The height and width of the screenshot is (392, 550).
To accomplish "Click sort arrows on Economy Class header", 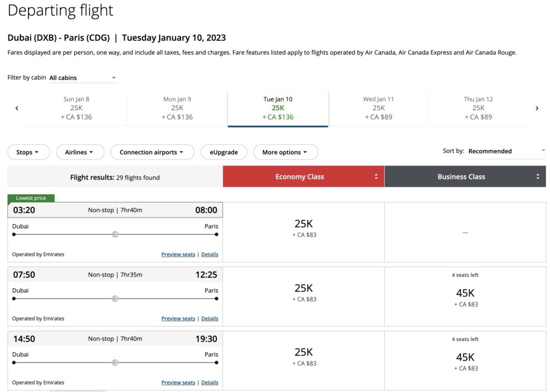I will tap(376, 177).
